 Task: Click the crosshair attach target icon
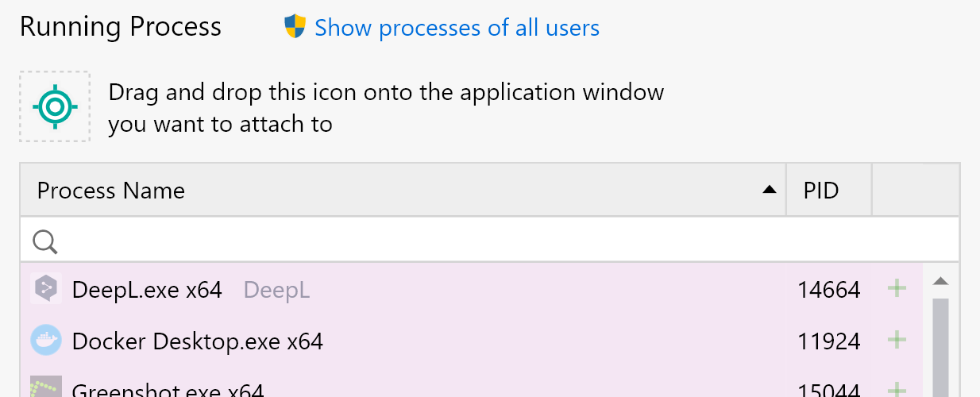tap(55, 106)
